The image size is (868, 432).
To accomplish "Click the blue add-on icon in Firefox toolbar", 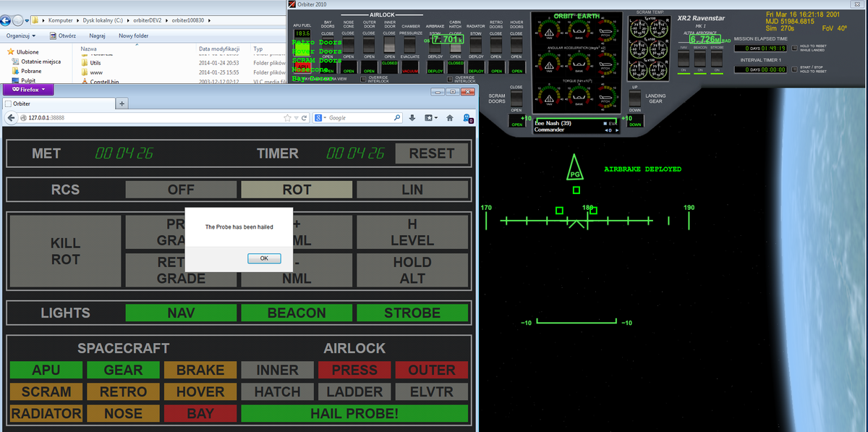I will 467,119.
